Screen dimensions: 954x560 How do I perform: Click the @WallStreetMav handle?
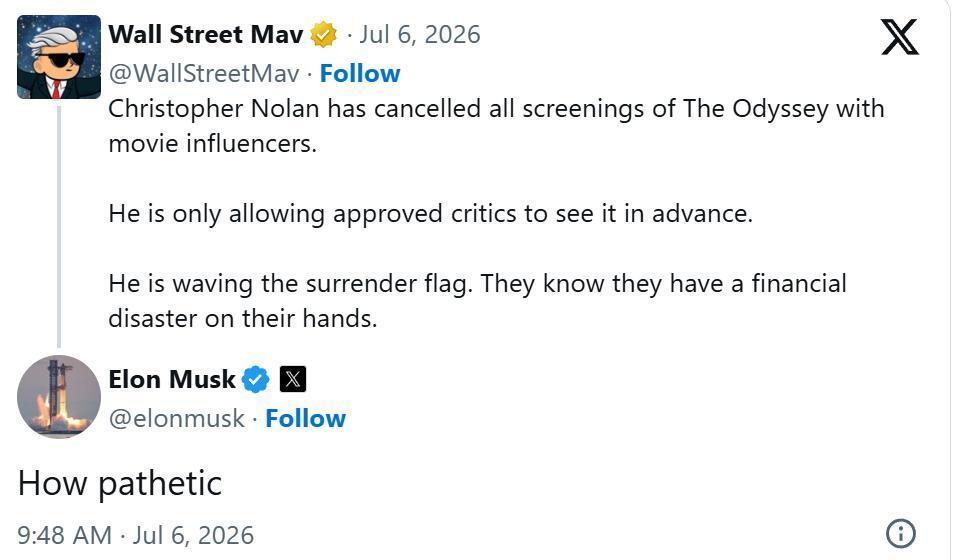[x=204, y=74]
